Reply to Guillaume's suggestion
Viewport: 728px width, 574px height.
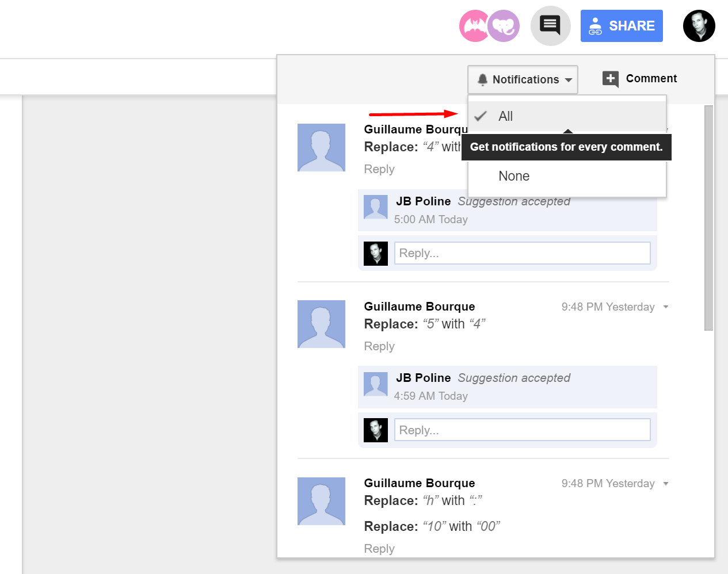coord(379,169)
